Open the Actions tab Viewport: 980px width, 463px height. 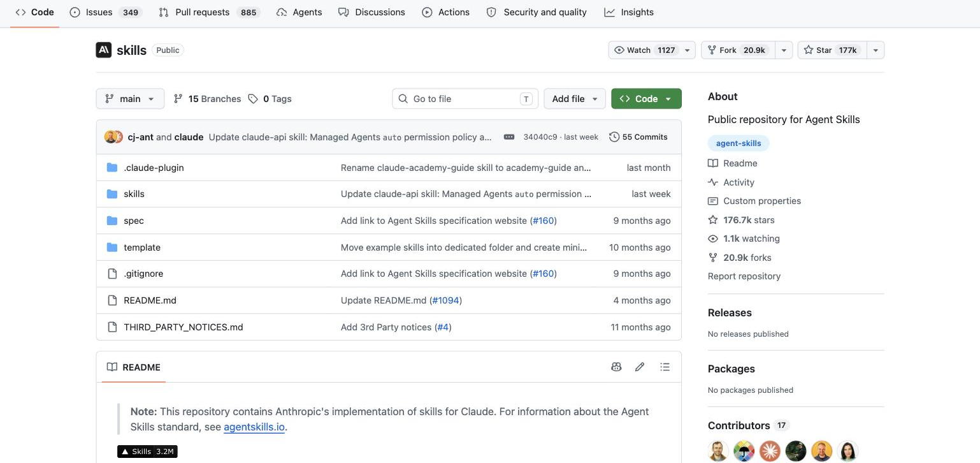(445, 12)
